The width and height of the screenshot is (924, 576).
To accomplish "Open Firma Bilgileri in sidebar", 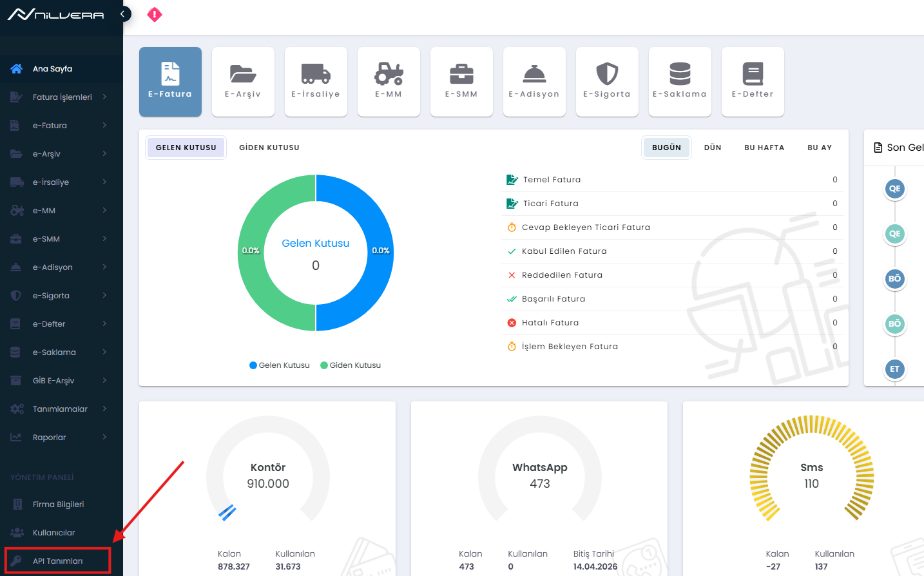I will pyautogui.click(x=58, y=504).
